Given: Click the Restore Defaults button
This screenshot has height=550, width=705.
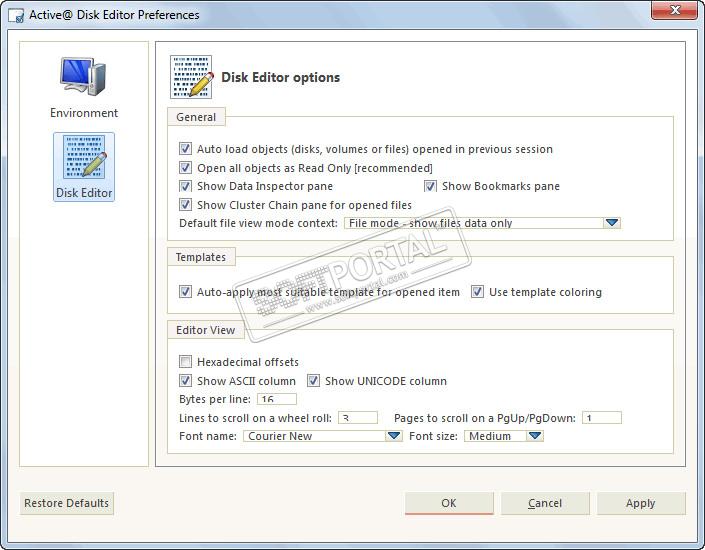Looking at the screenshot, I should [x=67, y=503].
